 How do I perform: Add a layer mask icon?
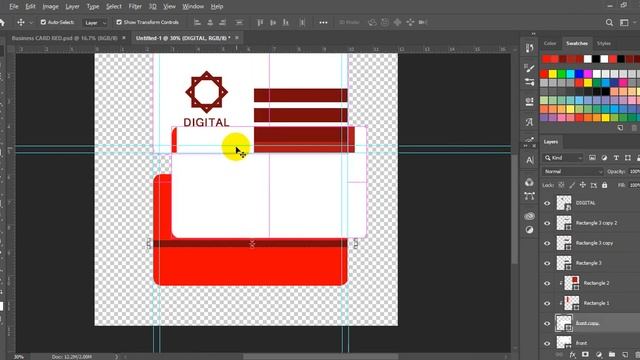pos(585,355)
